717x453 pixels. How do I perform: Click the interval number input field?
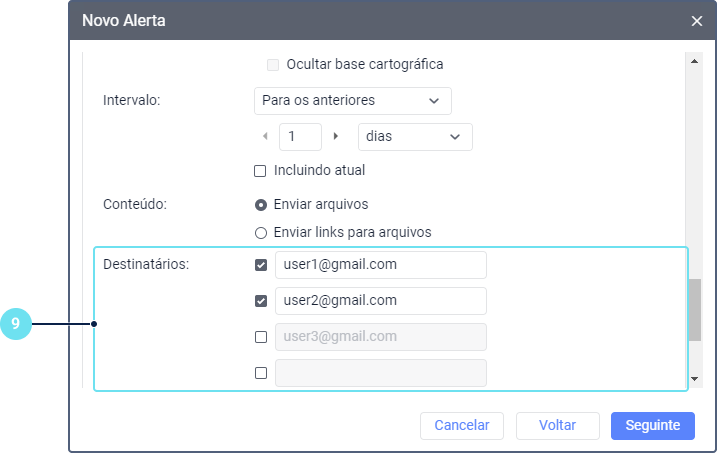[300, 137]
